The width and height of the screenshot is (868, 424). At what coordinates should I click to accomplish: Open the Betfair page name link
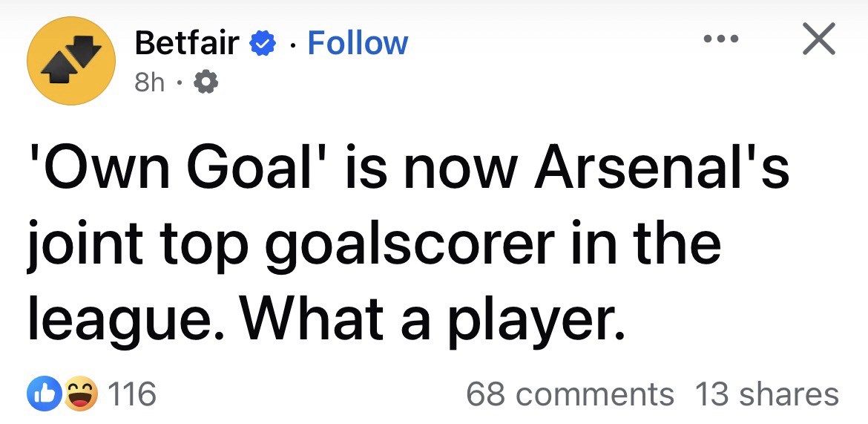[x=187, y=44]
